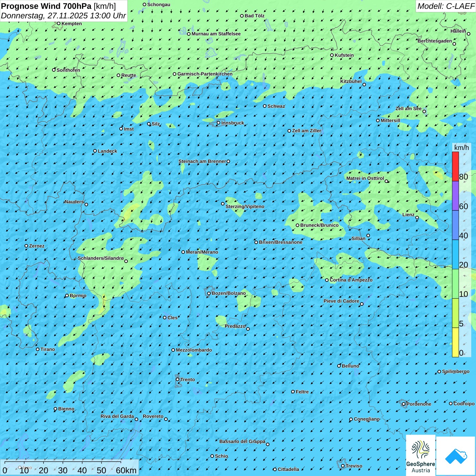Select the Schlanders/Silandro label
Image resolution: width=476 pixels, height=476 pixels.
coord(101,258)
